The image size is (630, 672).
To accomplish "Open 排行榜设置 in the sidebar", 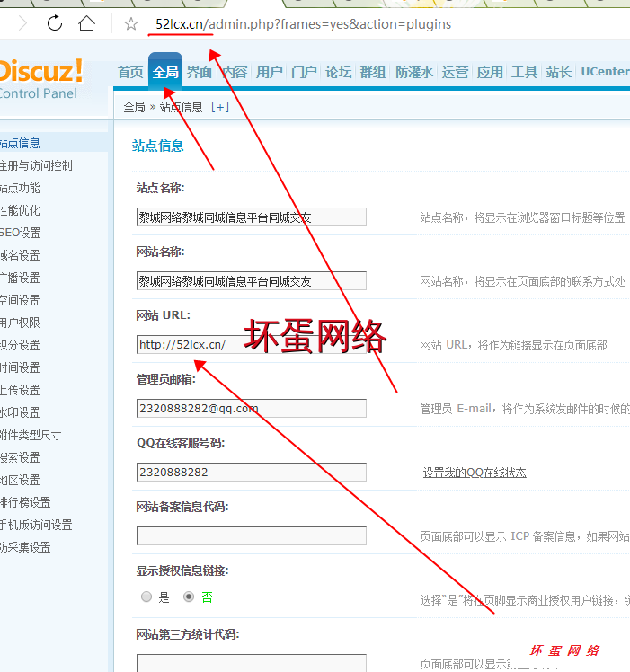I will [25, 502].
